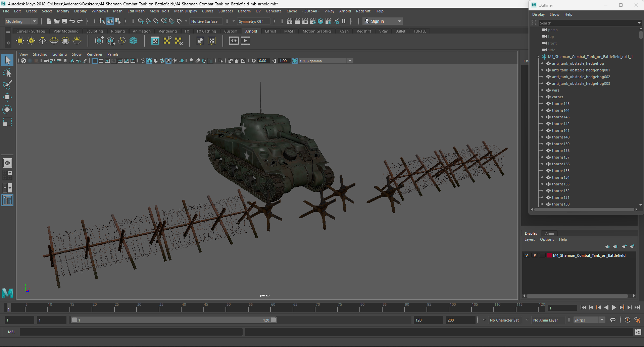The image size is (644, 347).
Task: Step forward one frame
Action: coord(629,307)
